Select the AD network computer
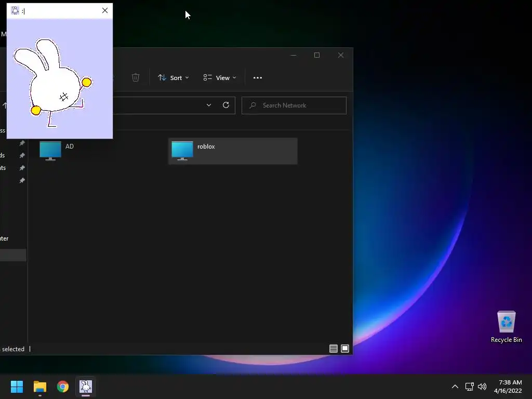This screenshot has height=399, width=532. 100,151
